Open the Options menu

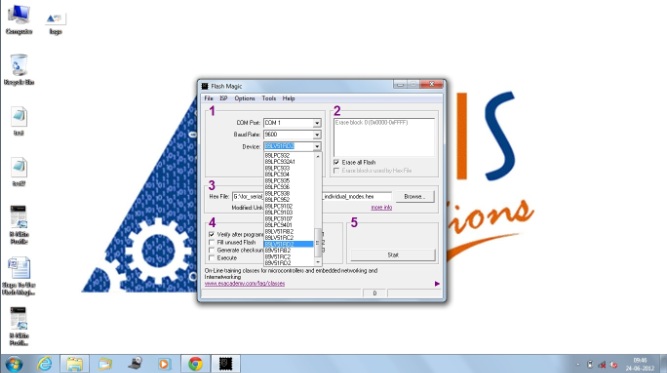[x=245, y=98]
